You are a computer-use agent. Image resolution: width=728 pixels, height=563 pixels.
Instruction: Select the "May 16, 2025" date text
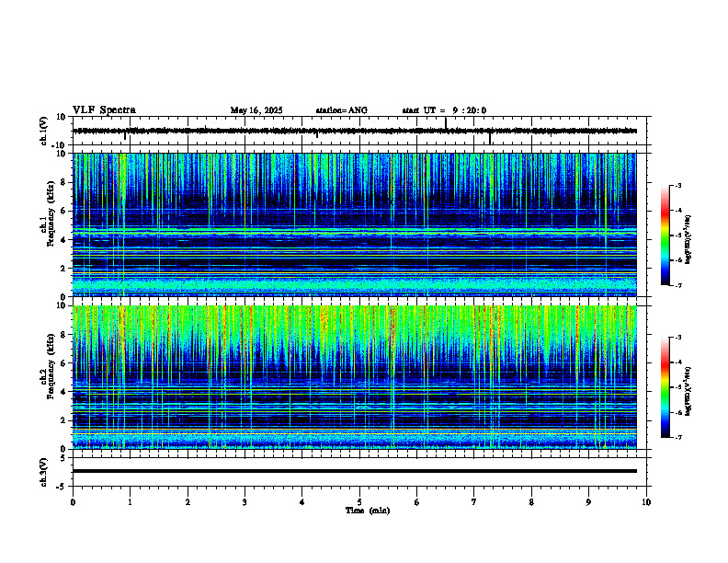(256, 110)
